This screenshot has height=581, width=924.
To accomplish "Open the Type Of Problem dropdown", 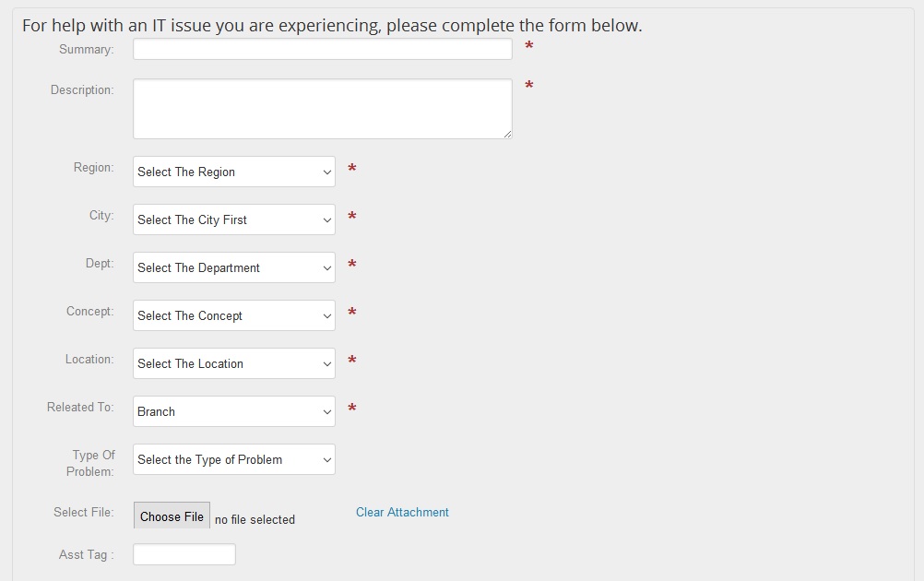I will tap(233, 459).
